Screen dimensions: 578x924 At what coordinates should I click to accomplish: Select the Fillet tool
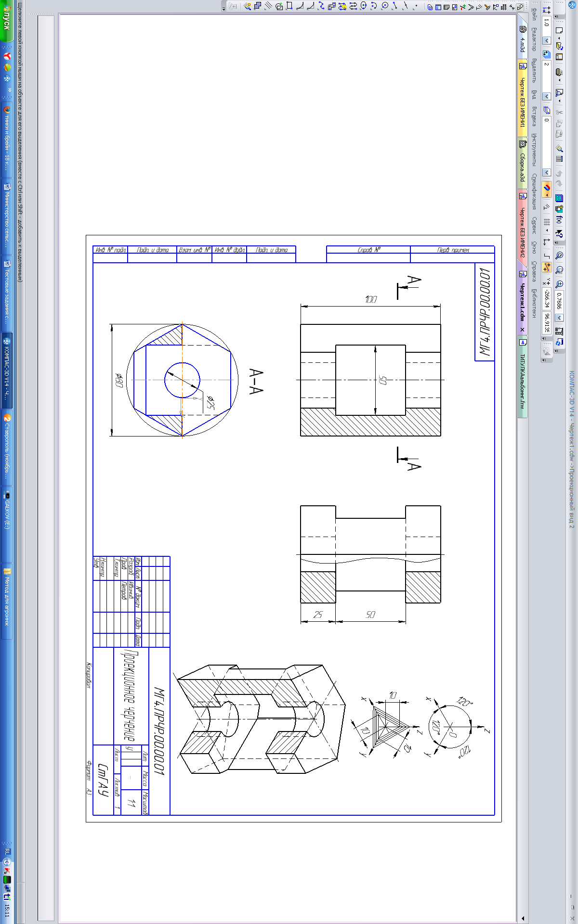tap(300, 6)
